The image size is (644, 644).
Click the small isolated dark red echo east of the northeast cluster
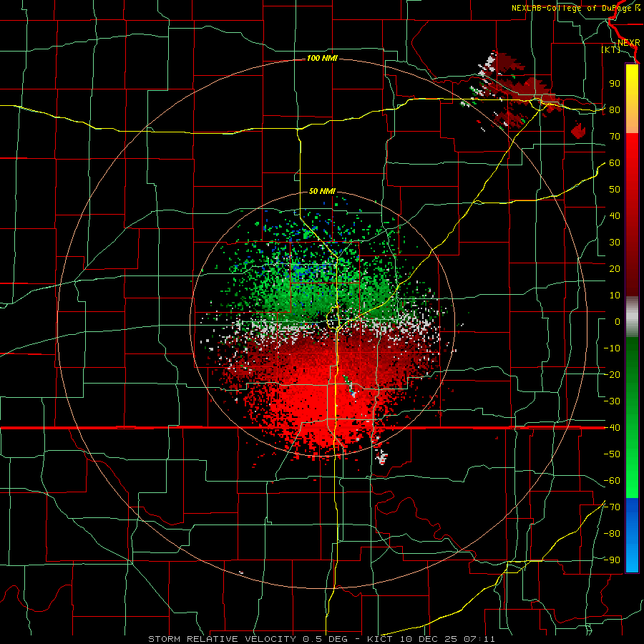(578, 130)
